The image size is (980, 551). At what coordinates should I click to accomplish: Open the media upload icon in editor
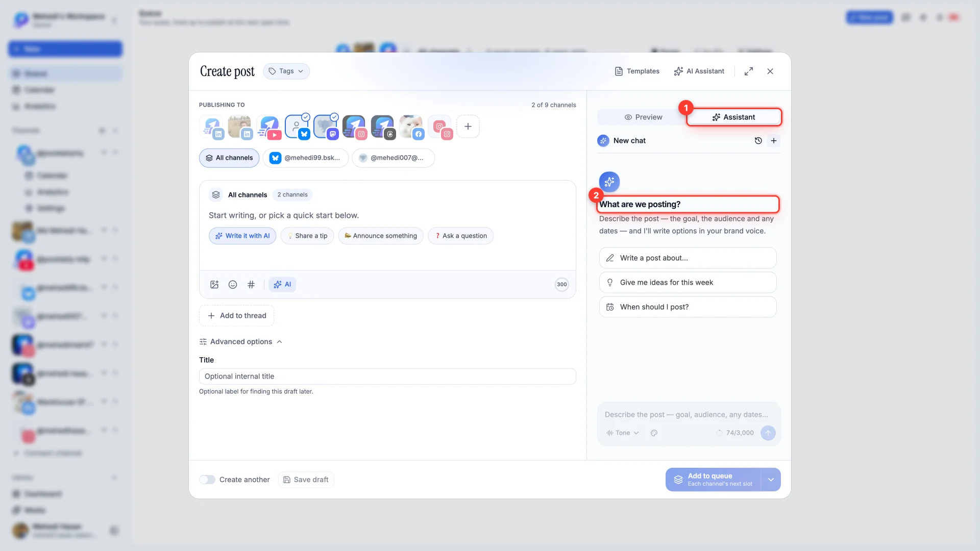click(214, 285)
